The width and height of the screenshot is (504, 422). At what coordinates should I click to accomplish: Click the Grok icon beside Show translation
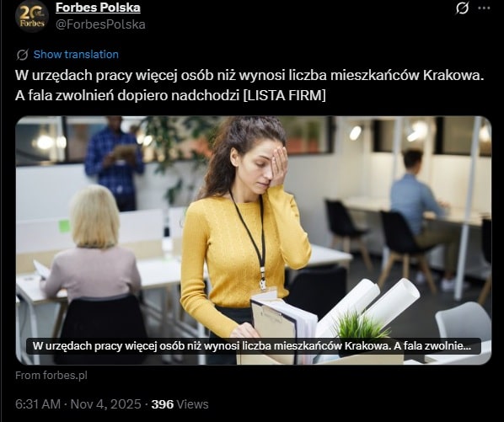[22, 55]
